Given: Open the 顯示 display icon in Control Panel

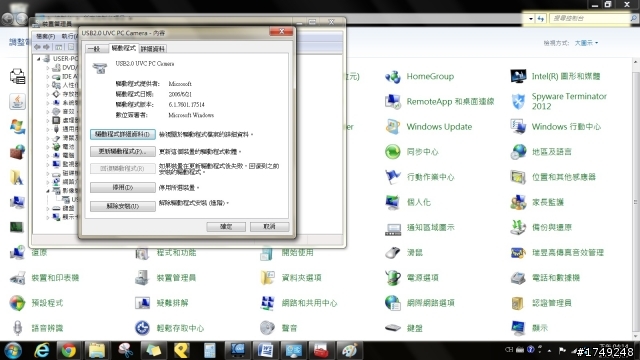Looking at the screenshot, I should pos(518,328).
